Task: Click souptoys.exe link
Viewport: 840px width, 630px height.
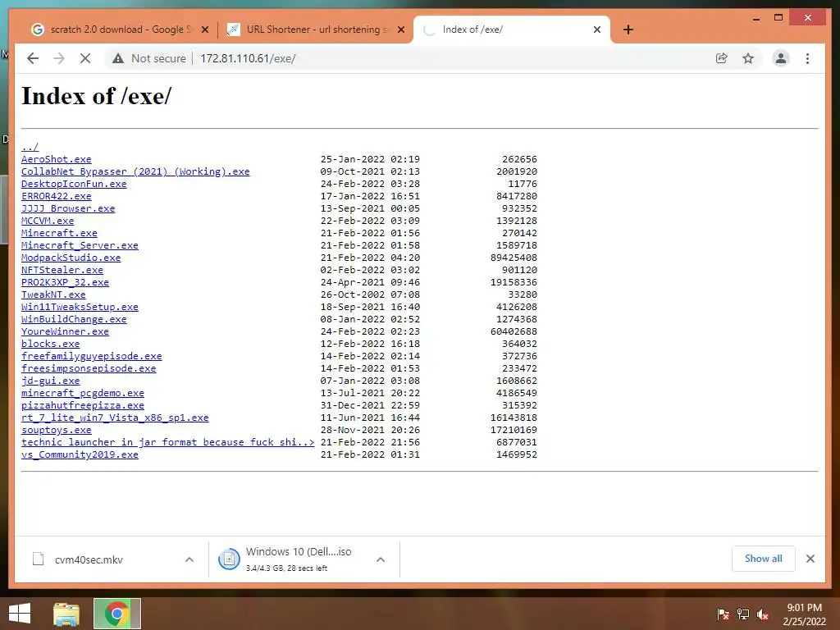Action: click(57, 430)
